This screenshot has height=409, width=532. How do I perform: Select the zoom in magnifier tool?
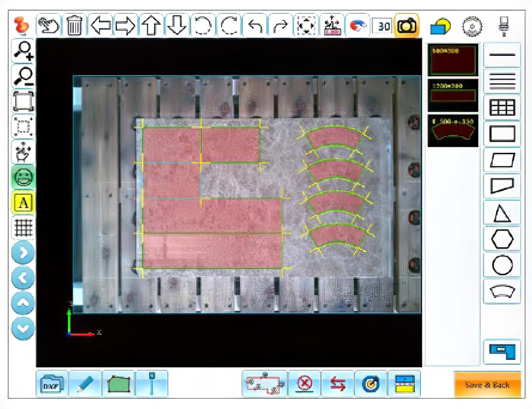23,51
